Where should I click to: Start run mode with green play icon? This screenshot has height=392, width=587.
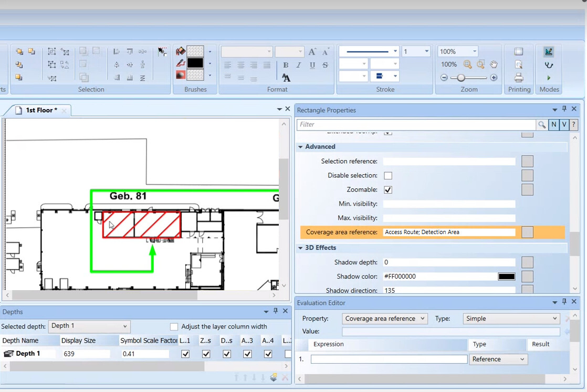tap(549, 77)
